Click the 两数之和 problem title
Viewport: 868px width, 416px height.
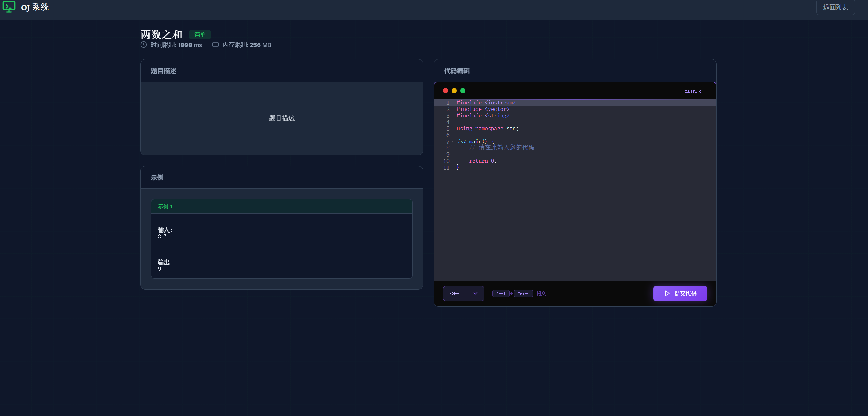click(x=161, y=35)
